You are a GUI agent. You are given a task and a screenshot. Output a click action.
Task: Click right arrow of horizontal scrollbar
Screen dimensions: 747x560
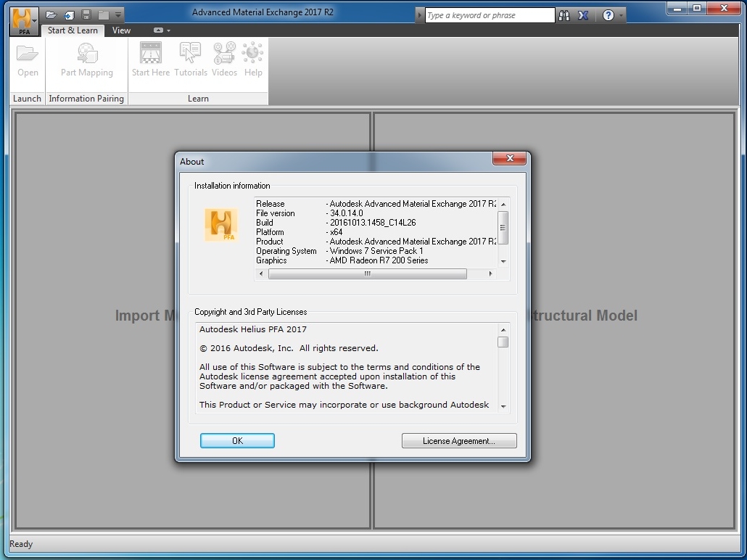click(x=491, y=273)
